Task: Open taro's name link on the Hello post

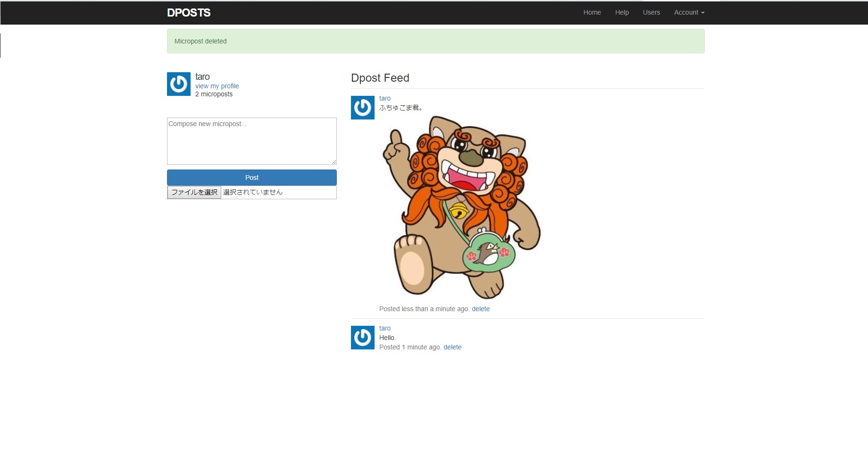Action: coord(384,328)
